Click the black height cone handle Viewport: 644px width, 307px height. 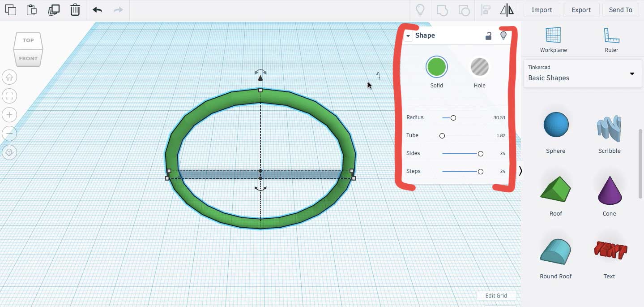tap(260, 78)
